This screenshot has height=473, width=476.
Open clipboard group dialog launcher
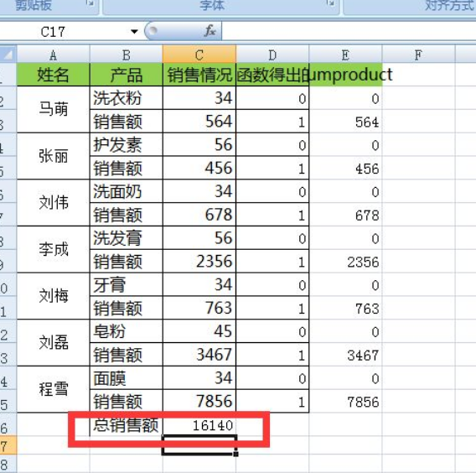click(91, 3)
